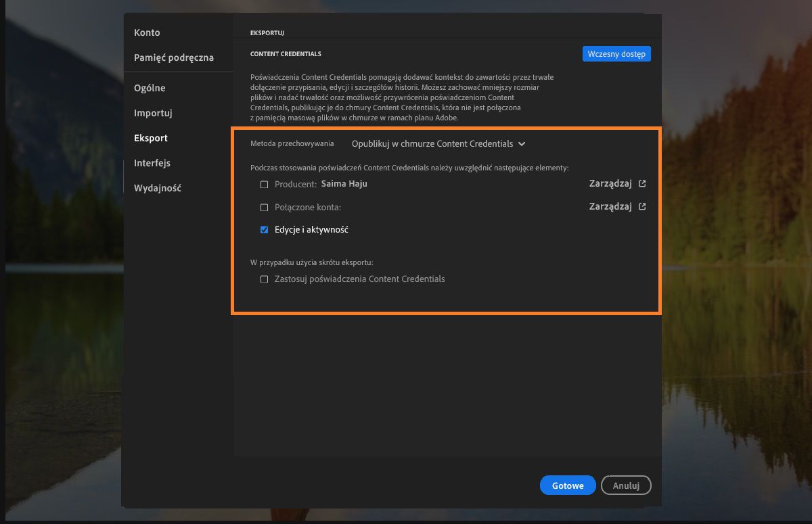This screenshot has width=812, height=524.
Task: Dismiss the dialog with Anuluj
Action: coord(626,485)
